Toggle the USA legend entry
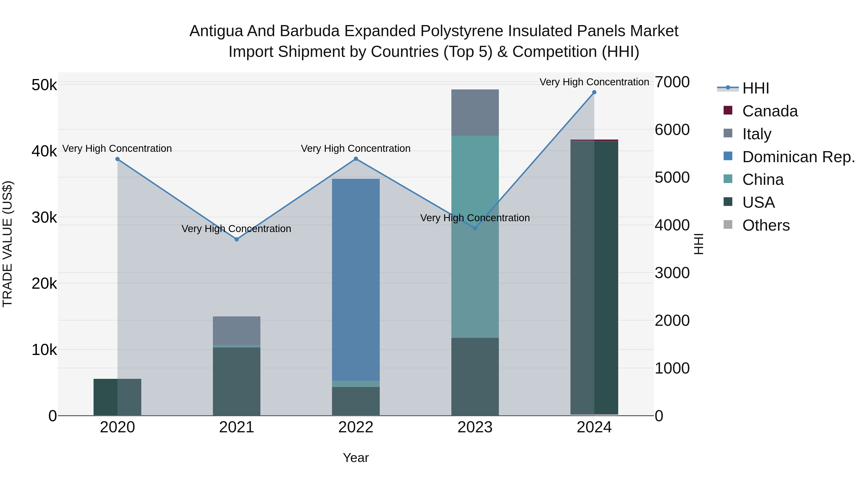Viewport: 868px width, 488px height. pyautogui.click(x=749, y=202)
